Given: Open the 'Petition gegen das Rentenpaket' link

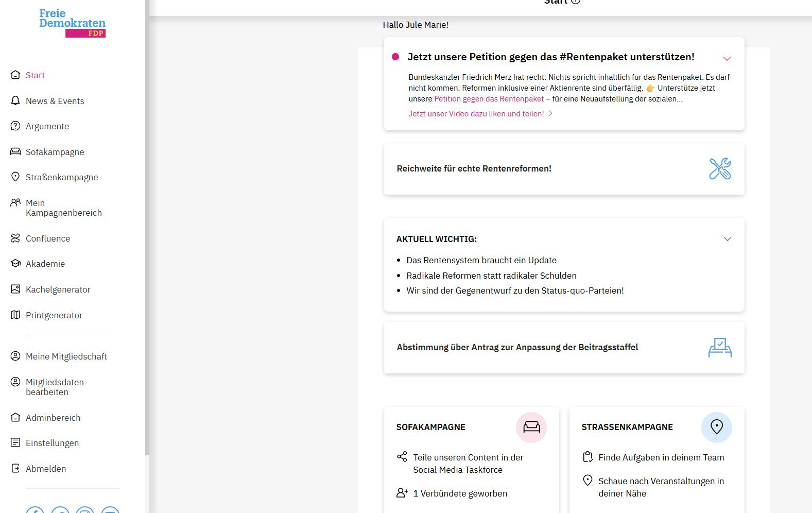Looking at the screenshot, I should click(489, 99).
